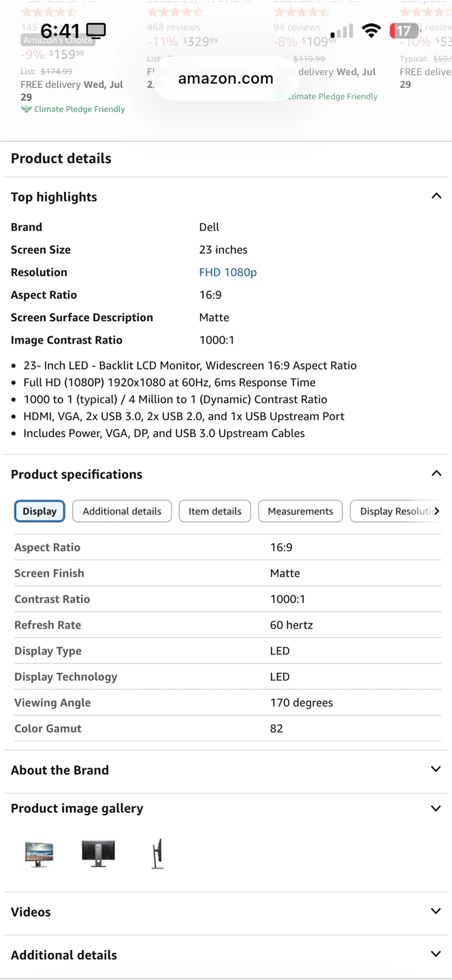Click the HDMI, VGA ports bullet point
This screenshot has height=980, width=452.
[x=184, y=416]
